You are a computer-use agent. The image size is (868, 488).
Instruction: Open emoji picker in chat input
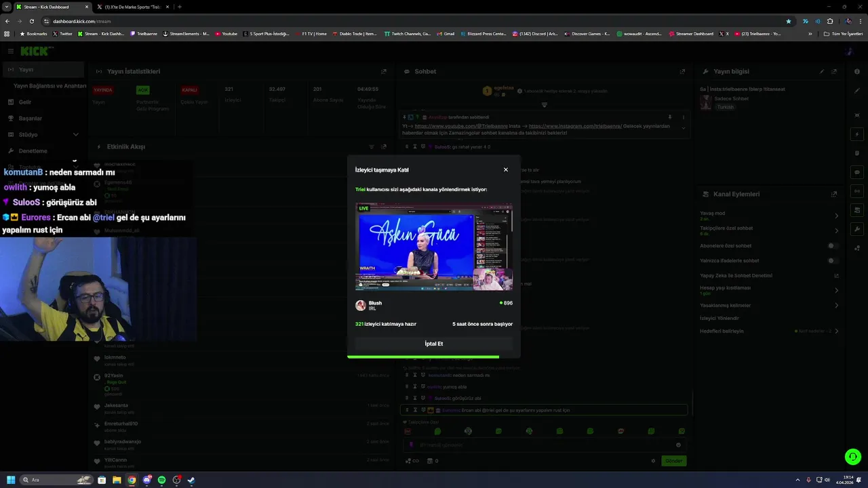pos(678,445)
